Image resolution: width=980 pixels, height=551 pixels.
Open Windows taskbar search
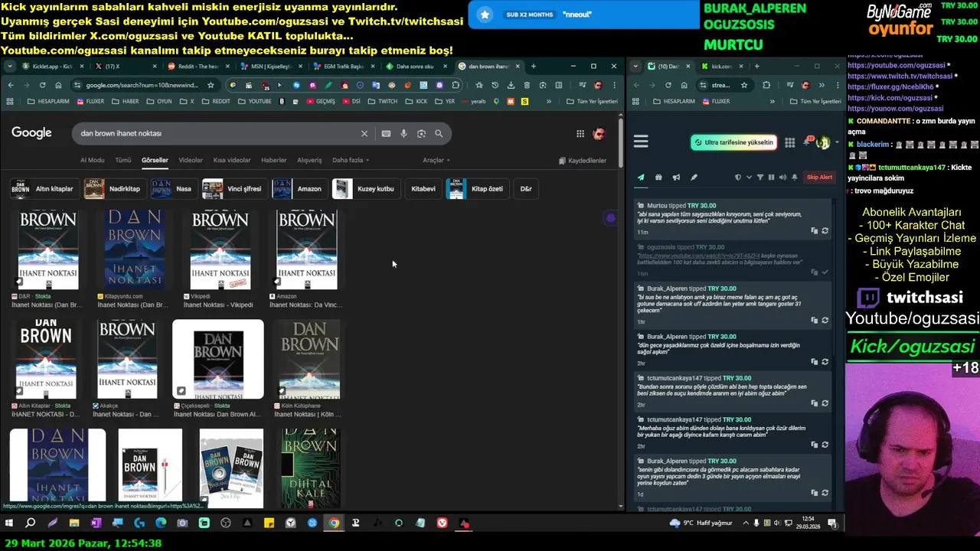(x=31, y=523)
